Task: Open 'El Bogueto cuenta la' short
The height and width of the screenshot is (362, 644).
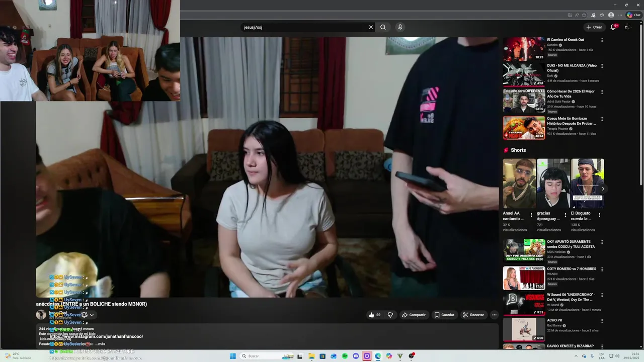Action: (587, 184)
